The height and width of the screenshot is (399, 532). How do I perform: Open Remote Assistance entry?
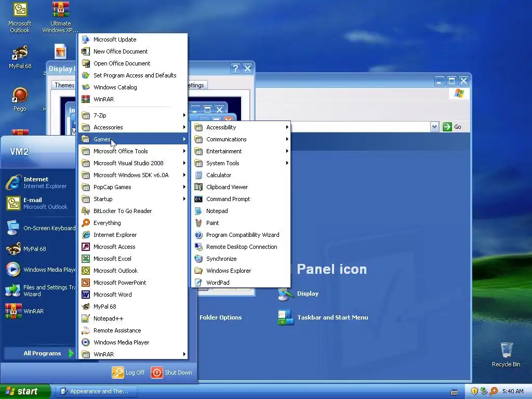pyautogui.click(x=133, y=330)
